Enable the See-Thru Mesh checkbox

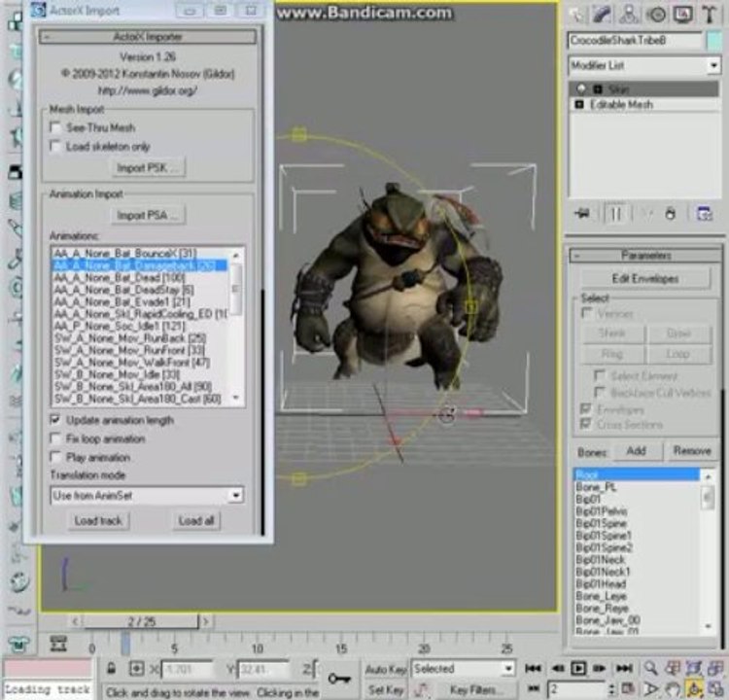(x=55, y=127)
